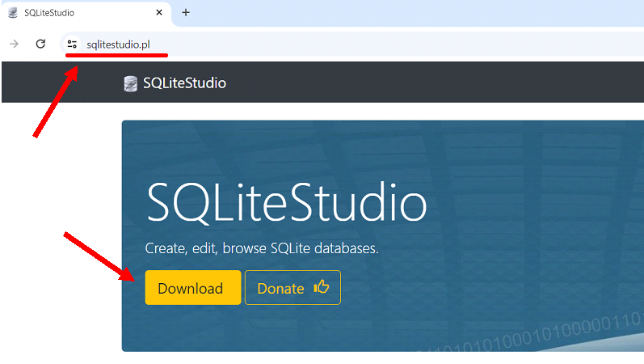Click the large SQLiteStudio hero heading
The width and height of the screenshot is (644, 364).
pyautogui.click(x=287, y=203)
